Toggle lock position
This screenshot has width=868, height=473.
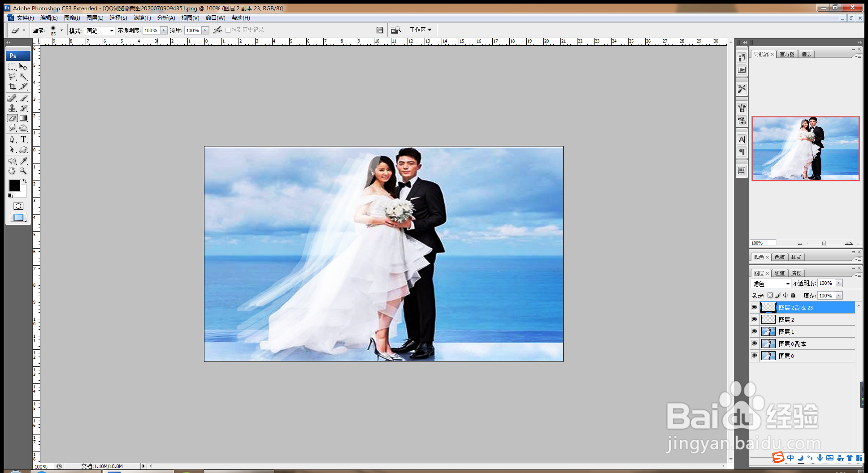tap(786, 295)
